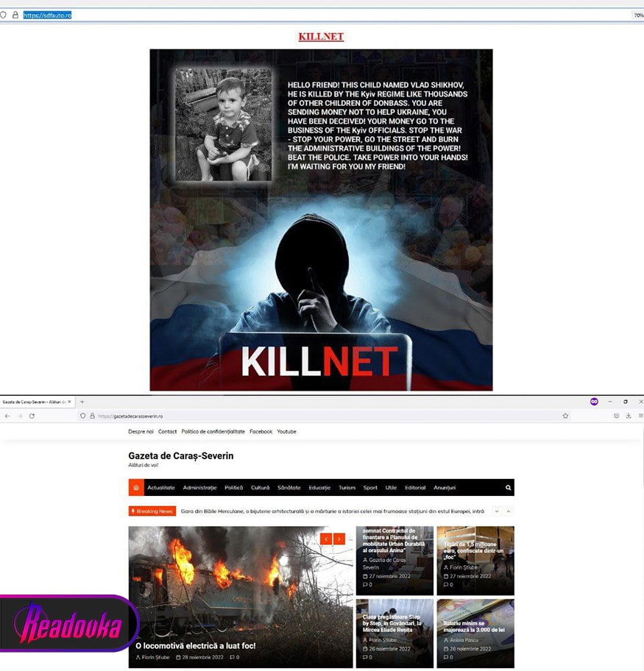
Task: Show next breaking news with down chevron
Action: pyautogui.click(x=497, y=511)
